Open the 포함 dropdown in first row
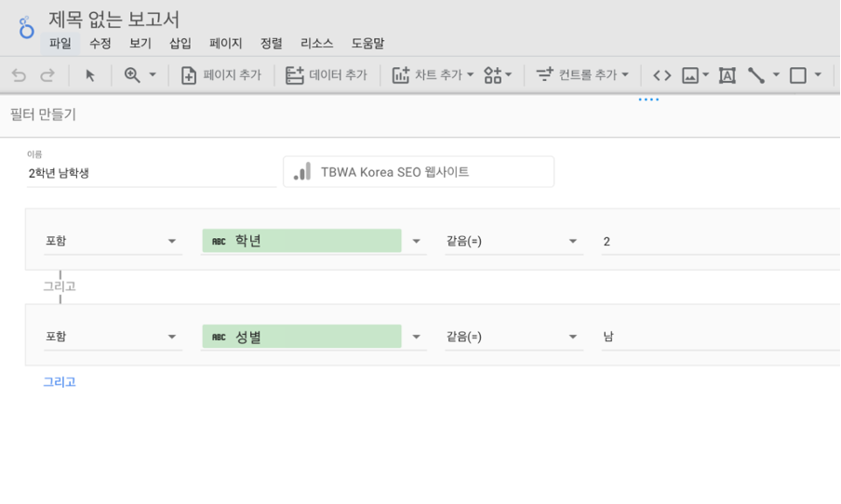The height and width of the screenshot is (504, 841). click(113, 241)
